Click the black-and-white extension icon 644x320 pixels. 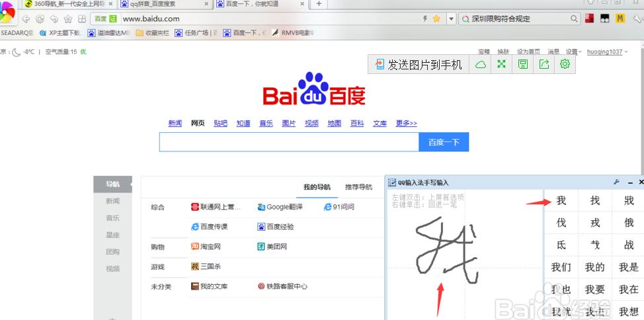(x=604, y=19)
